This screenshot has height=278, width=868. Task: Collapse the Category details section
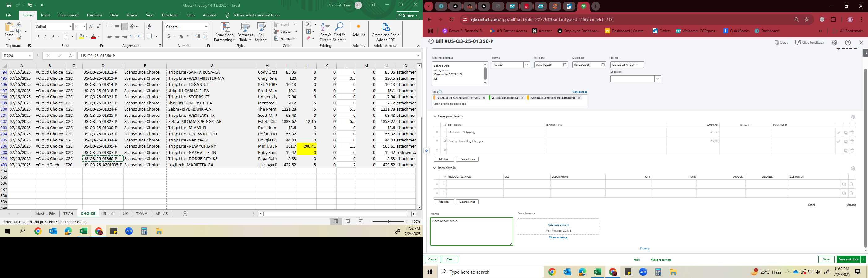click(434, 116)
